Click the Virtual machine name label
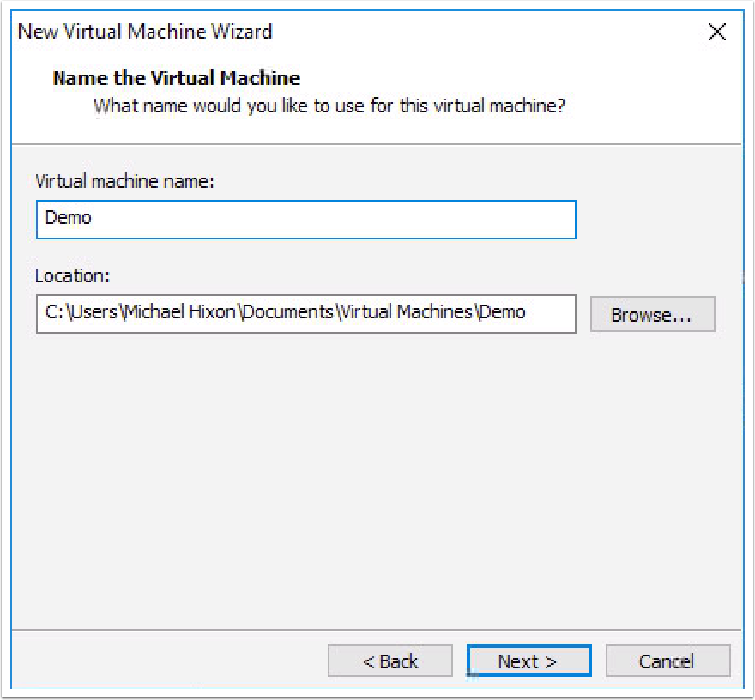 (124, 182)
